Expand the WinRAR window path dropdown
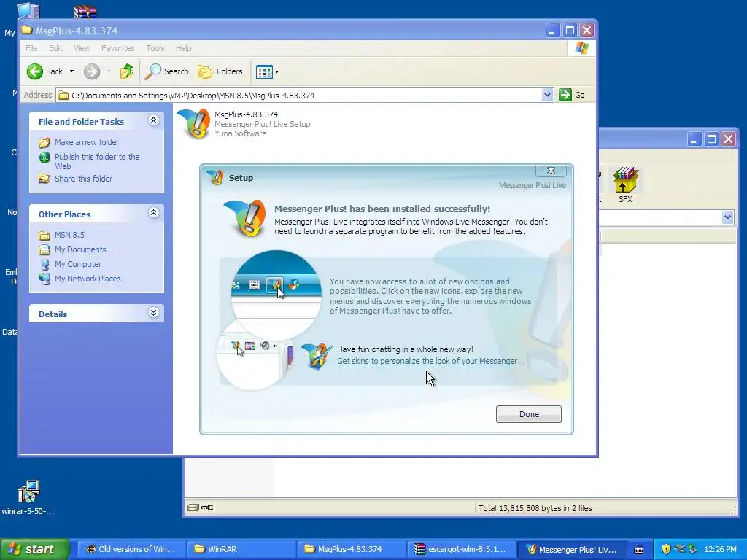 click(727, 217)
